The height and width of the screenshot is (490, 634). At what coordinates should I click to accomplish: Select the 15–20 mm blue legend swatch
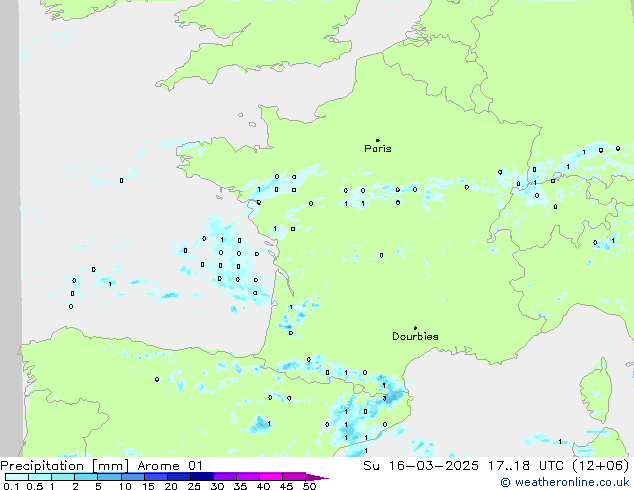coord(156,477)
